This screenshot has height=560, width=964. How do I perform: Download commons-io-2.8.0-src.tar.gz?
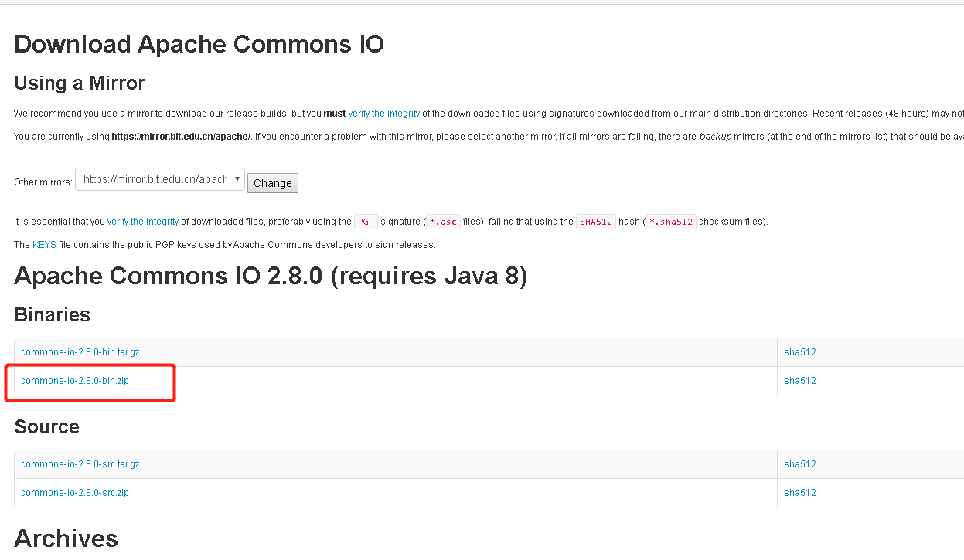point(80,464)
